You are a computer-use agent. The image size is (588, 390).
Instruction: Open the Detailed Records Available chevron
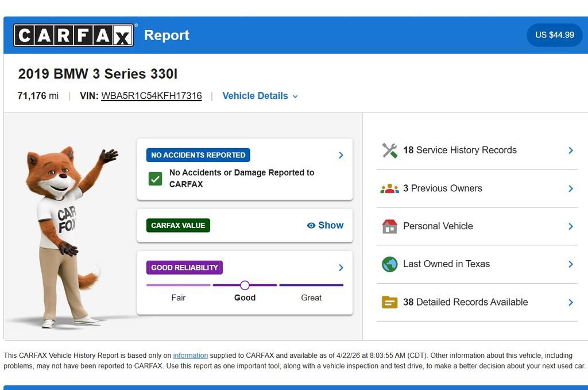click(571, 302)
